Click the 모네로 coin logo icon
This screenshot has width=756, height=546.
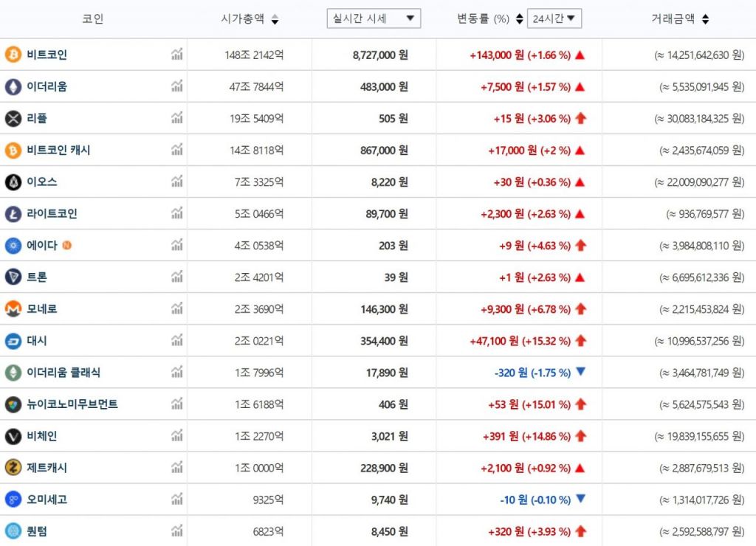tap(13, 309)
